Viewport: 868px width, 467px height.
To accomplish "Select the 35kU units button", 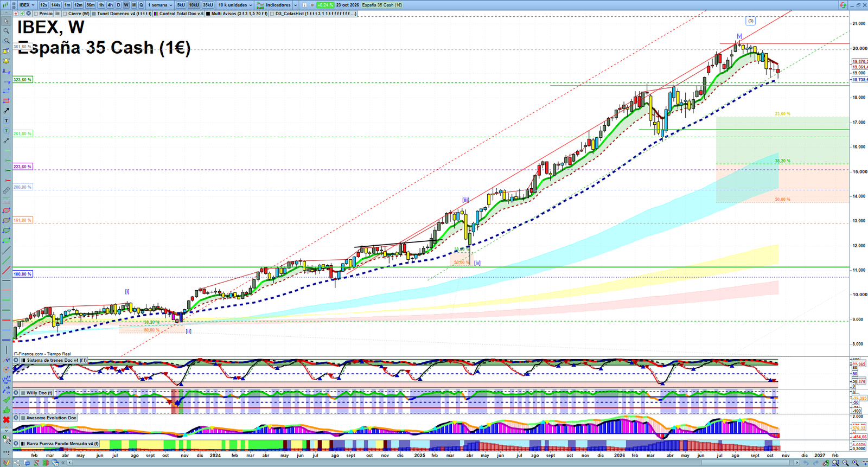I will point(208,5).
